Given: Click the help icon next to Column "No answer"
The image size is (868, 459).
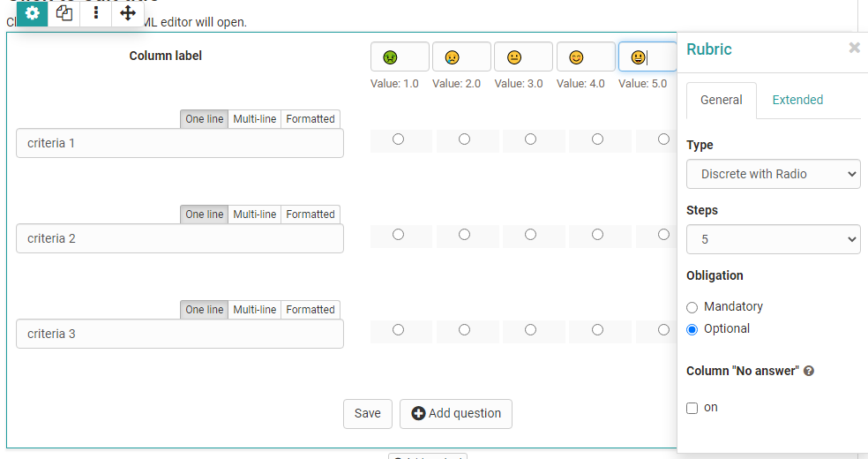Looking at the screenshot, I should click(x=809, y=371).
